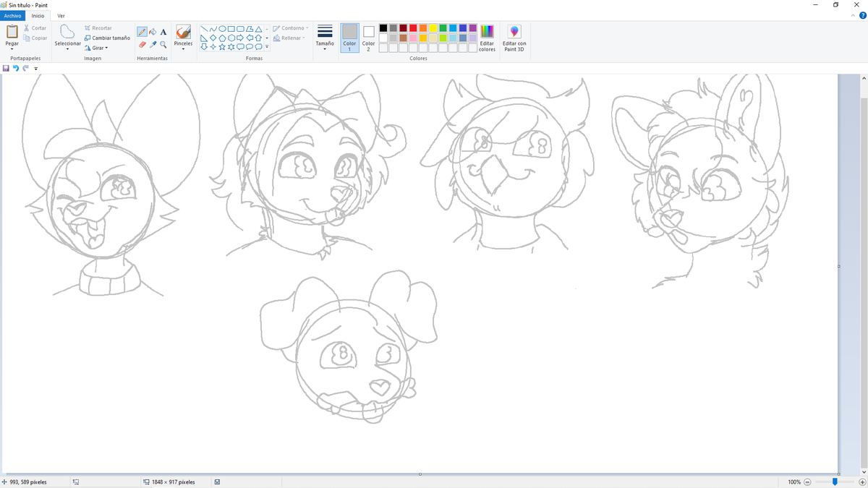The width and height of the screenshot is (868, 488).
Task: Pick the pink color swatch
Action: (x=413, y=38)
